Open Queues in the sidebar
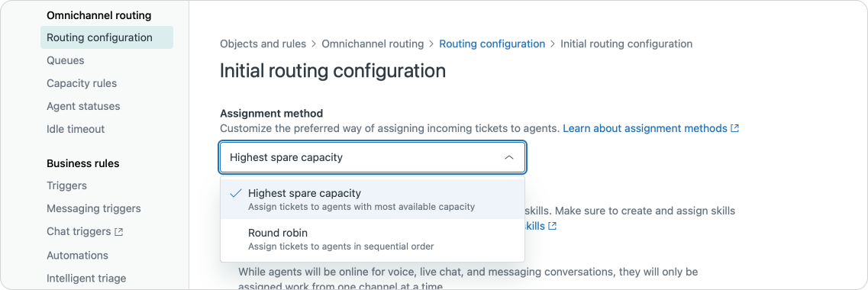Viewport: 868px width, 290px height. click(66, 60)
